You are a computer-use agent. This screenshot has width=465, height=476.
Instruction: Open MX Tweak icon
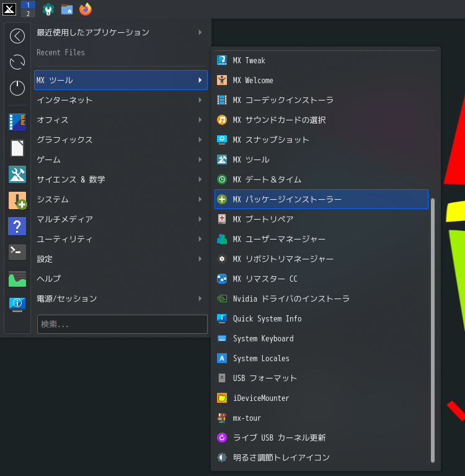pos(222,60)
